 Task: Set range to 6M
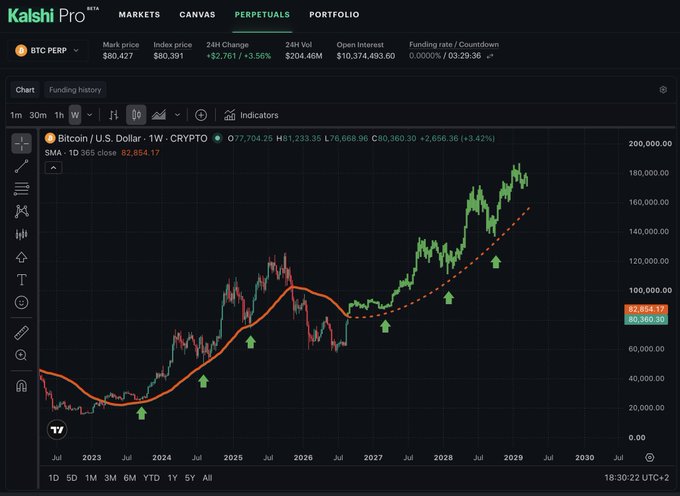[130, 478]
